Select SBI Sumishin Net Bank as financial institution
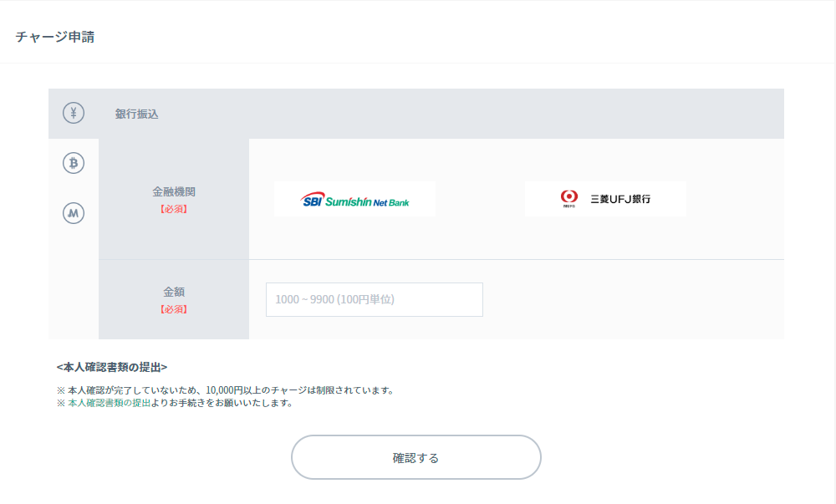The image size is (836, 504). [x=354, y=199]
